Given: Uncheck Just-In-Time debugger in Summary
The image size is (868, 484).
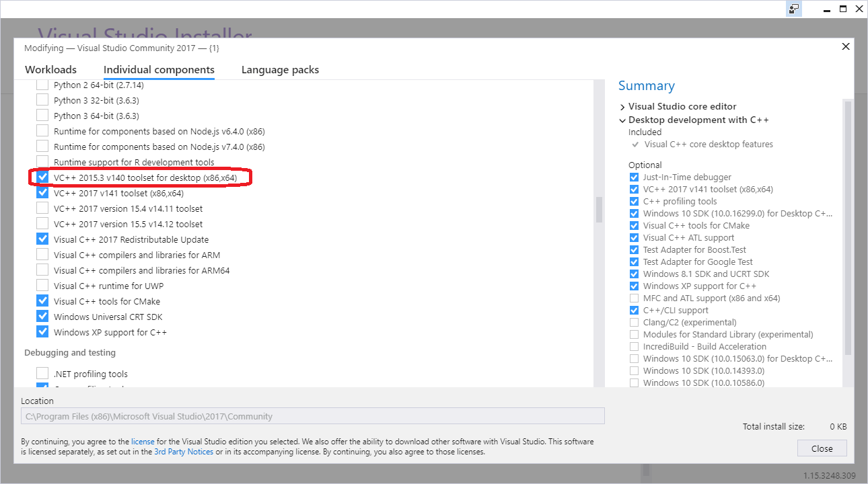Looking at the screenshot, I should 634,177.
